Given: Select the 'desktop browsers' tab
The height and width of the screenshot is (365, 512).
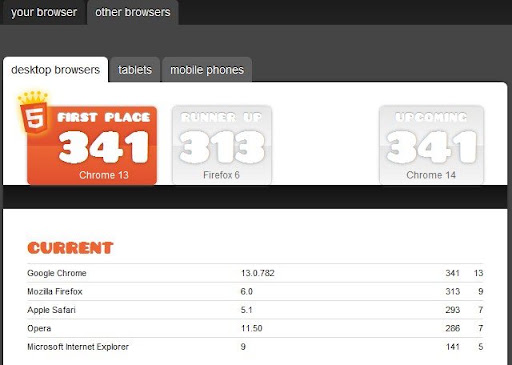Looking at the screenshot, I should tap(55, 70).
